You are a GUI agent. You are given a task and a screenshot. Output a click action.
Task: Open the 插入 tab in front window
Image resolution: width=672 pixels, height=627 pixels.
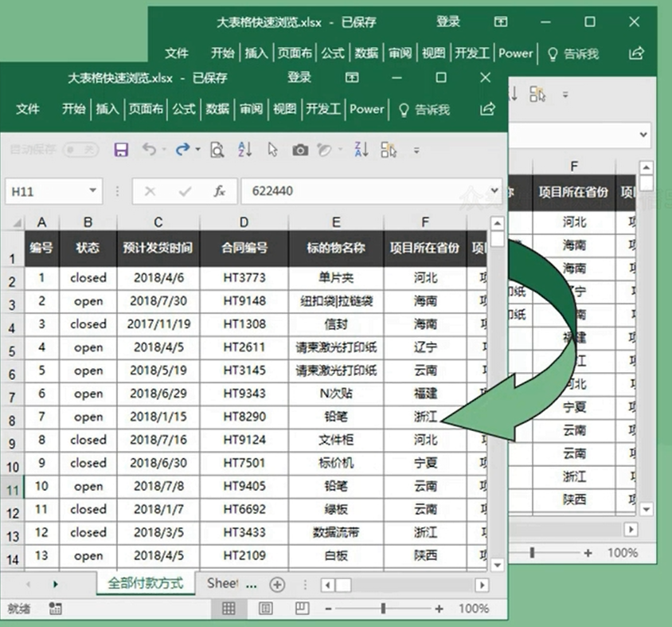point(107,109)
